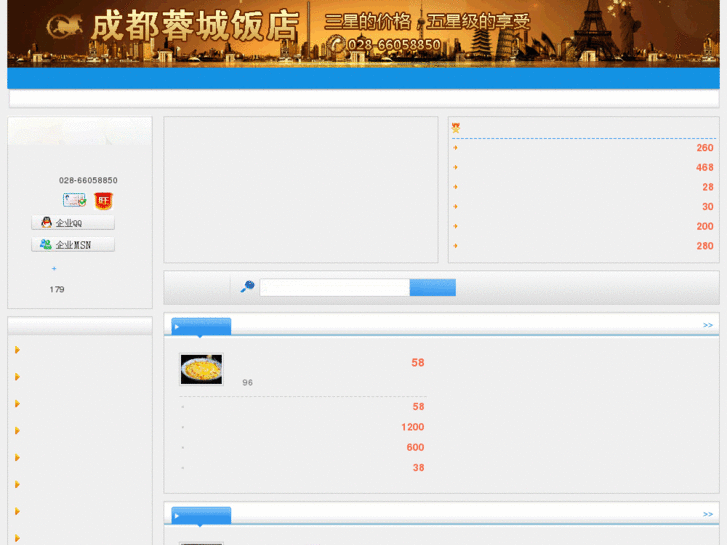Viewport: 727px width, 545px height.
Task: Click the 028-66058850 sidebar phone number
Action: (x=88, y=180)
